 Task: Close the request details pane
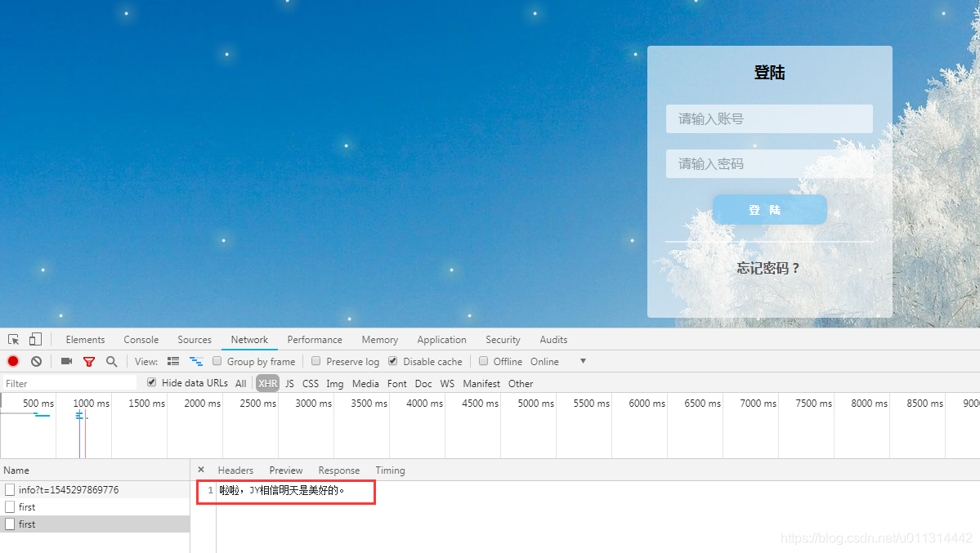[200, 469]
